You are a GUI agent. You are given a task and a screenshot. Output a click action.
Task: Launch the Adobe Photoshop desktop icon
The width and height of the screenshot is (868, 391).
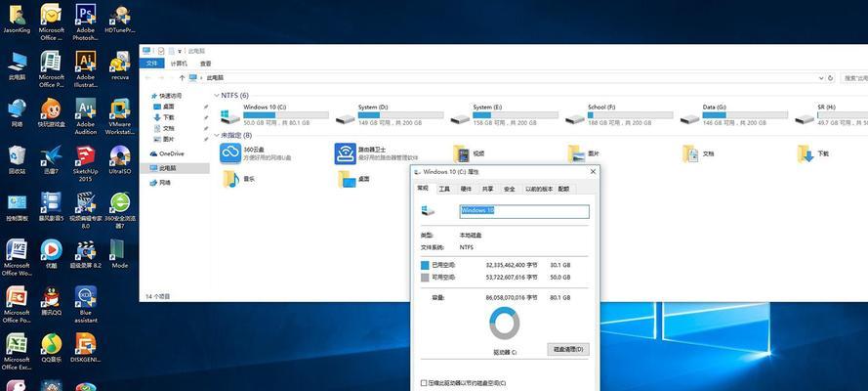85,13
